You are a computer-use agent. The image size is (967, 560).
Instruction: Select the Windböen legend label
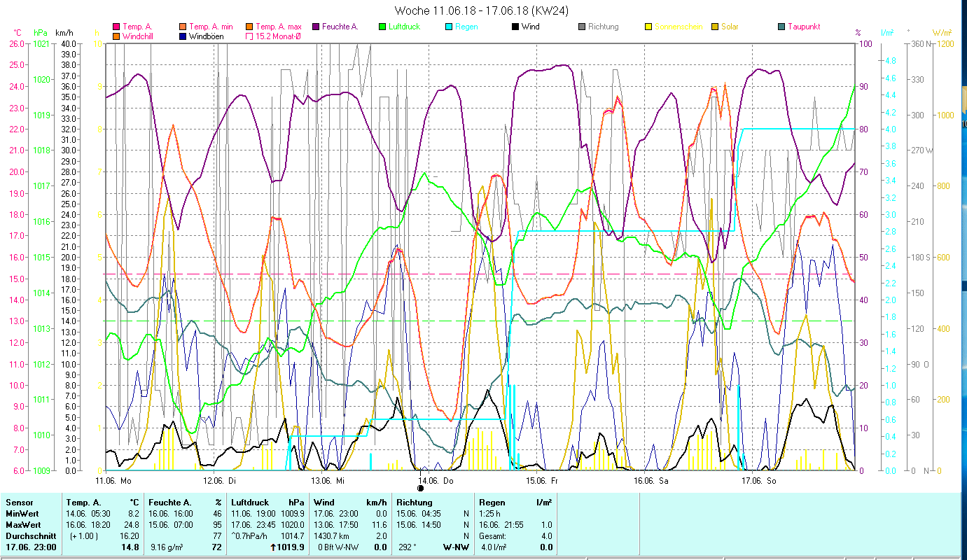[x=207, y=36]
